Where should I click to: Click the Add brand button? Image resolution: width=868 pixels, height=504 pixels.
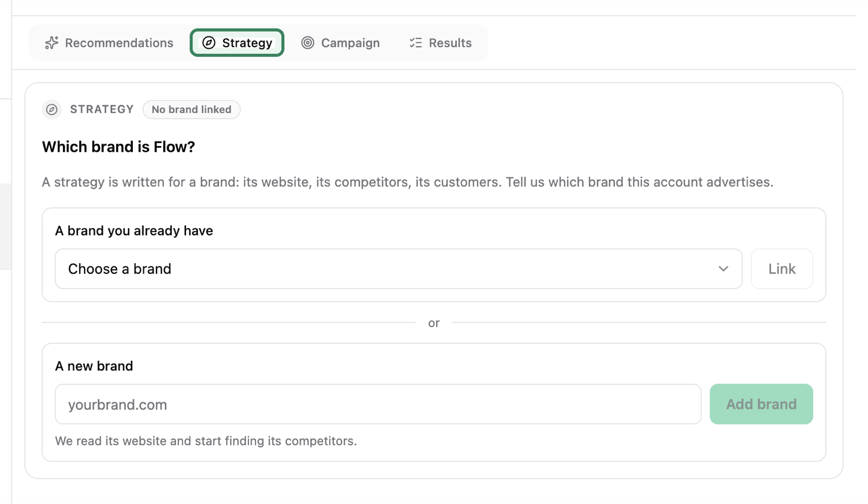(x=761, y=404)
